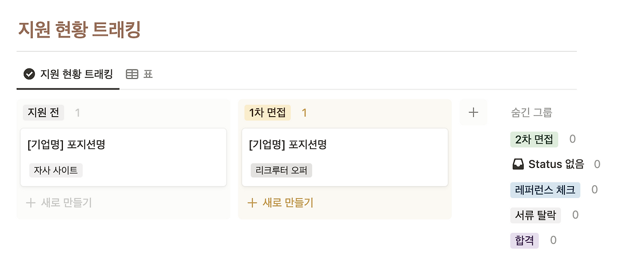
Task: Open the card tagged 리크루터 오퍼
Action: (x=345, y=145)
